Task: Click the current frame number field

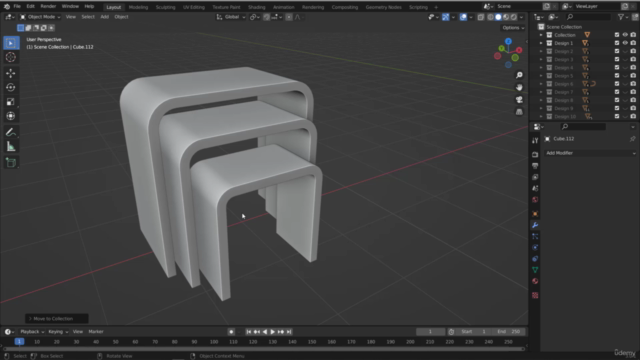Action: [x=430, y=332]
